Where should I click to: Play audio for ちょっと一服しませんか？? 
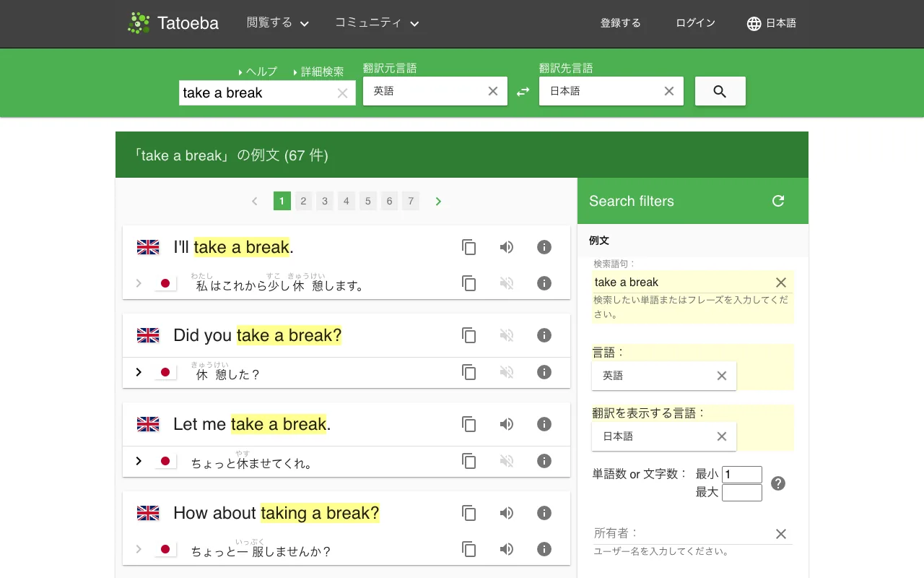tap(507, 549)
